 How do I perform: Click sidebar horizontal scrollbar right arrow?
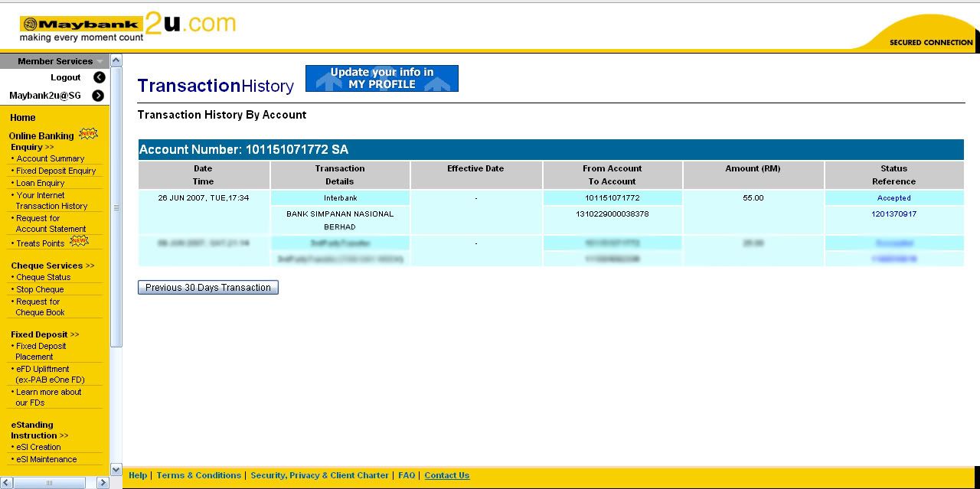tap(103, 483)
